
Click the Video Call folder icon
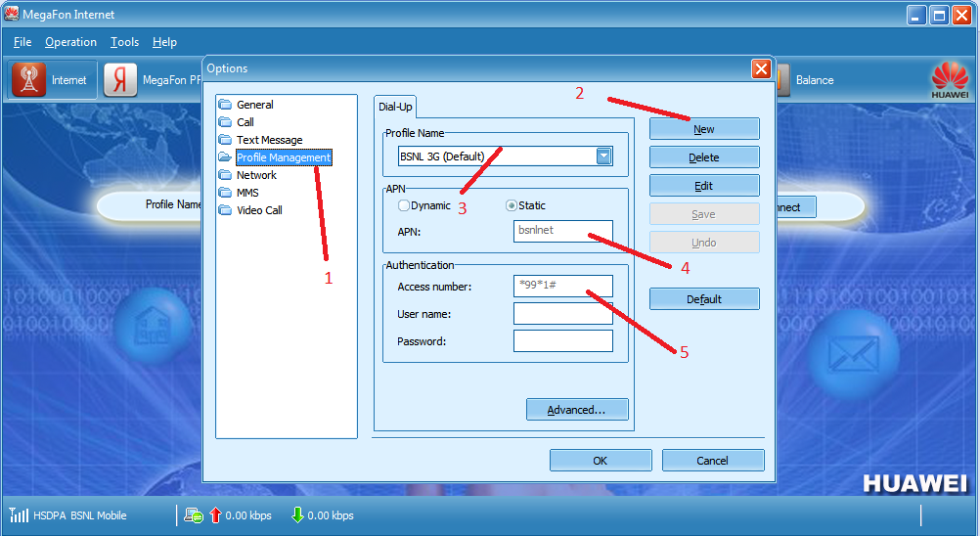point(225,210)
